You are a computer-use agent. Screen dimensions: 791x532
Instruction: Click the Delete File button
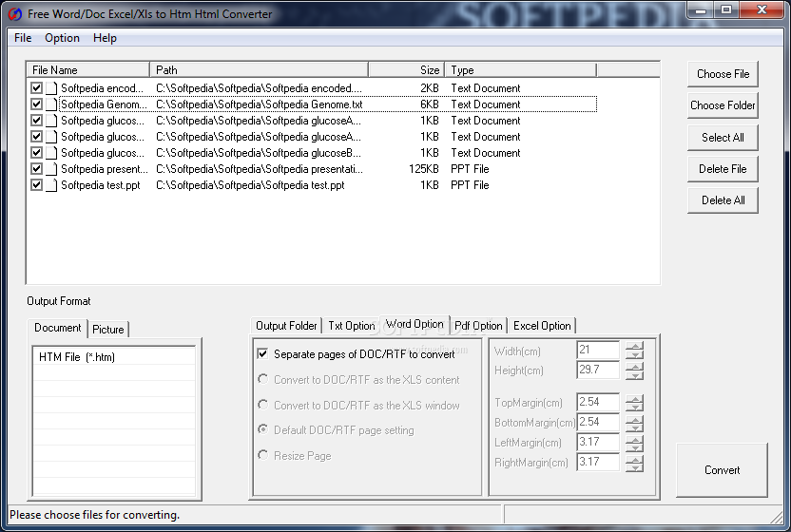pos(723,169)
